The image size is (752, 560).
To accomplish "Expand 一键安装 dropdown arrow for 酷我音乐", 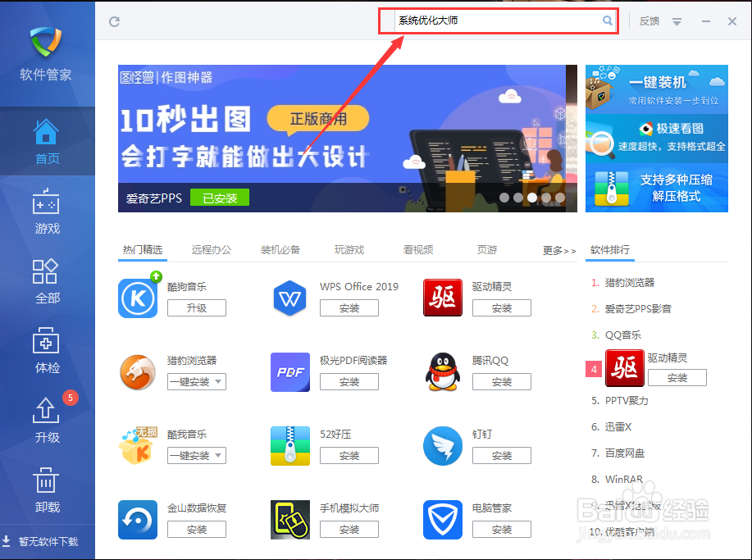I will click(x=218, y=456).
